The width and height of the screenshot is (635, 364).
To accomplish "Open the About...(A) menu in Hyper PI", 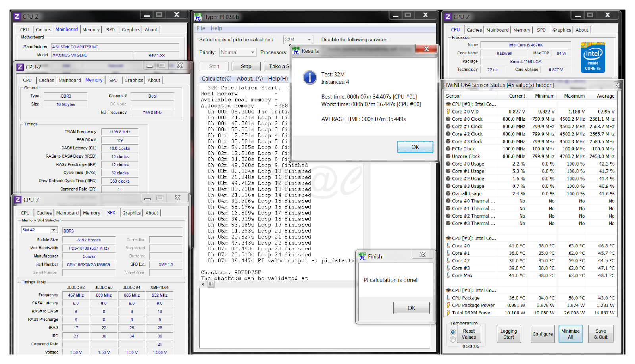I will point(250,79).
